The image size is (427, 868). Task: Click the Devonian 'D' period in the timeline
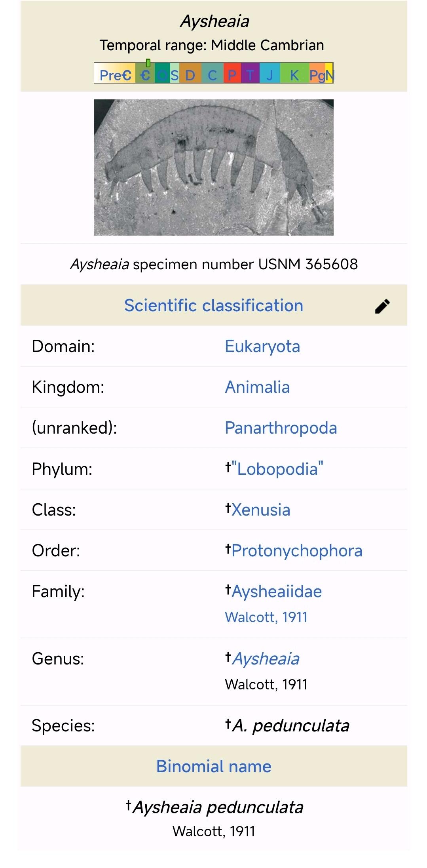[x=190, y=75]
